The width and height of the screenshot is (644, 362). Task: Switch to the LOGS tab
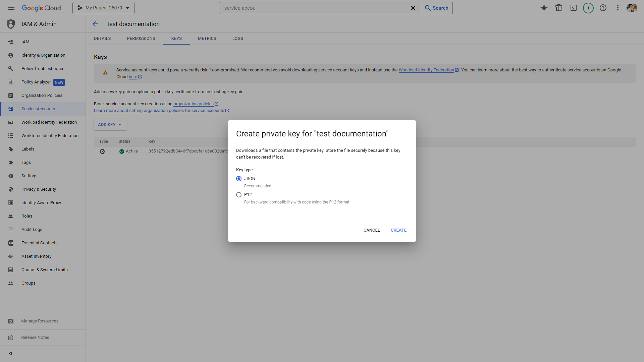[238, 39]
